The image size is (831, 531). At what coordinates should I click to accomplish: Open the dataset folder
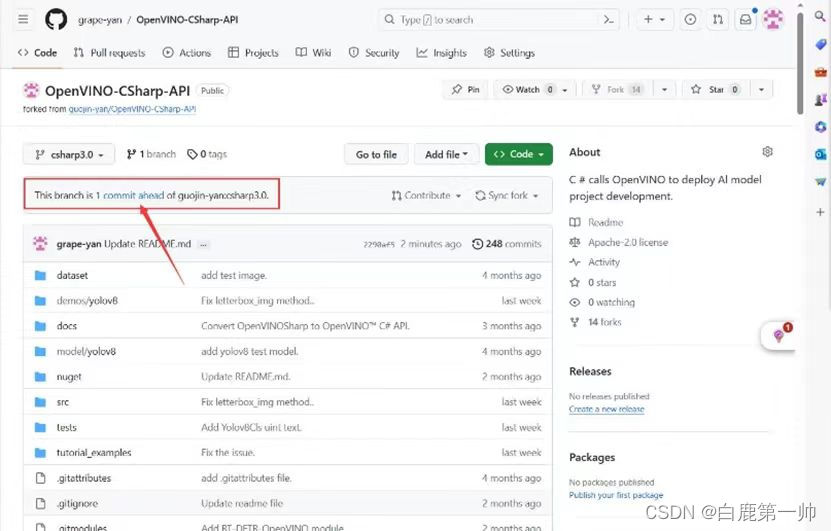pos(72,275)
